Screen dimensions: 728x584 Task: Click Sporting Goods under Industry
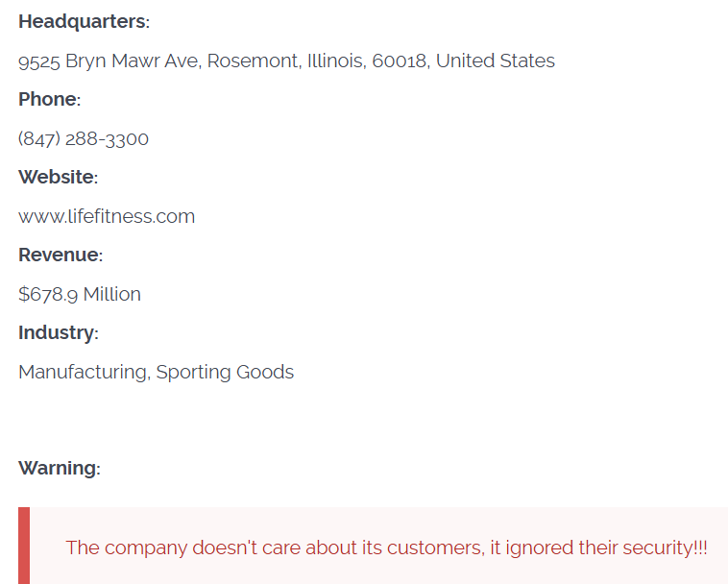(225, 372)
